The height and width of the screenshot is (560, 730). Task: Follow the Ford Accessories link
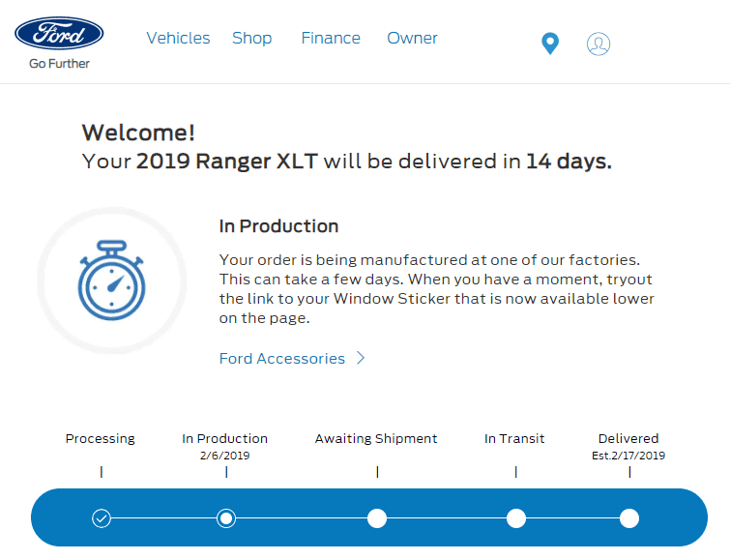(x=282, y=358)
